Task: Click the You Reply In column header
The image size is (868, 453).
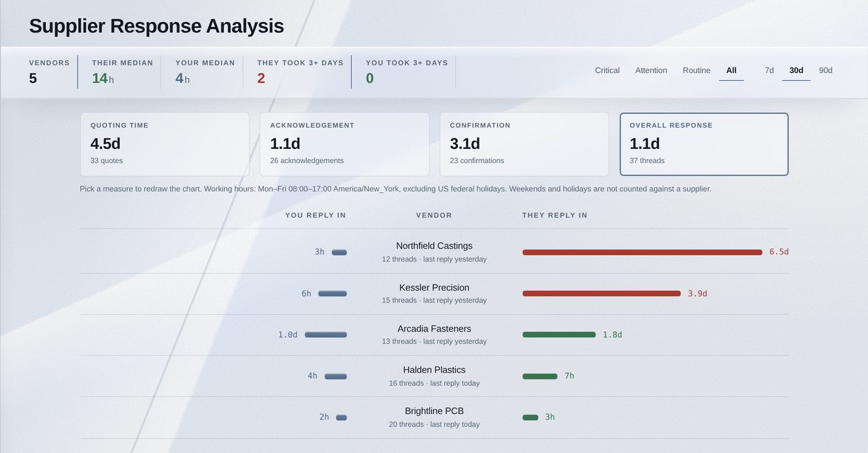Action: click(316, 215)
